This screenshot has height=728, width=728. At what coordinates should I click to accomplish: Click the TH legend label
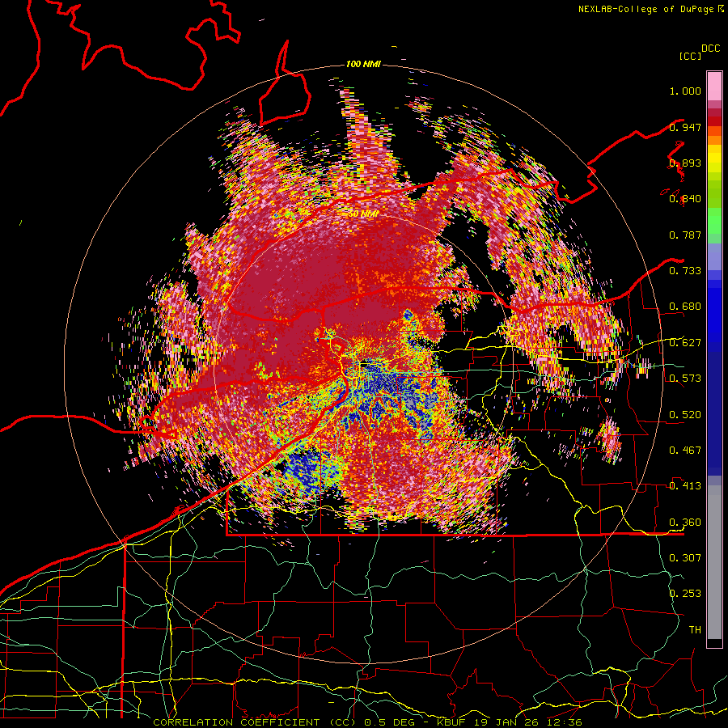[x=695, y=629]
